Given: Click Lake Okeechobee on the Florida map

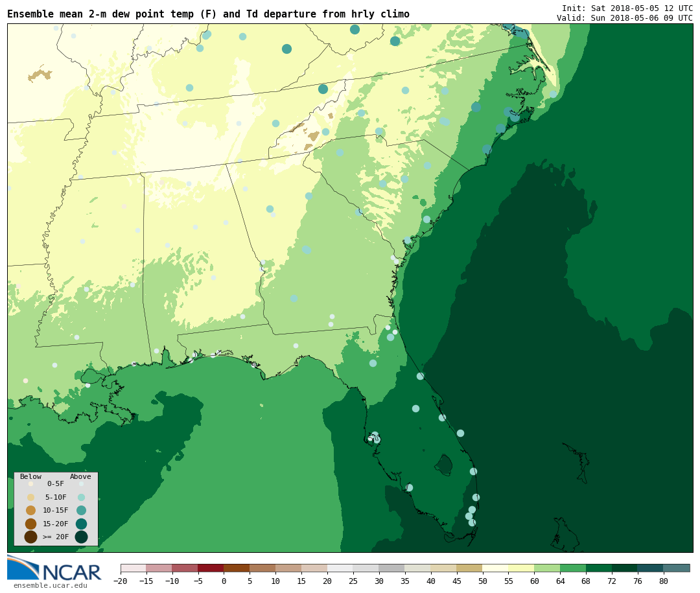Looking at the screenshot, I should [x=444, y=465].
